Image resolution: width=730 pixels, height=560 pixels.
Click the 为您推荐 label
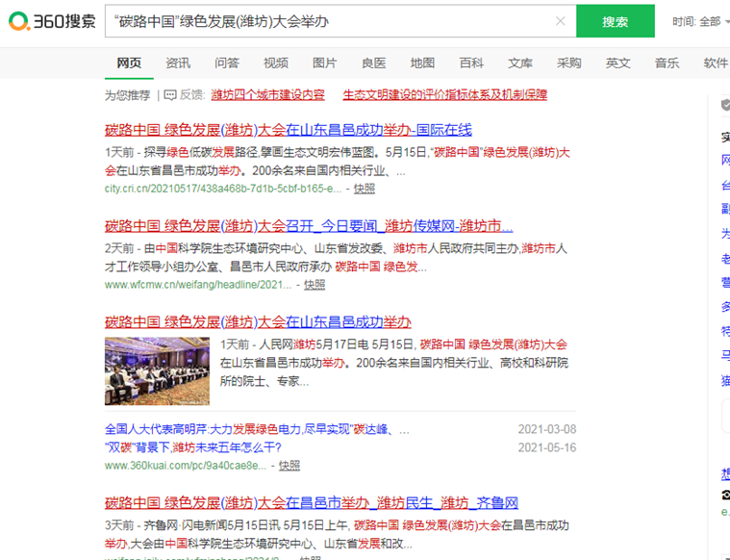(x=127, y=95)
